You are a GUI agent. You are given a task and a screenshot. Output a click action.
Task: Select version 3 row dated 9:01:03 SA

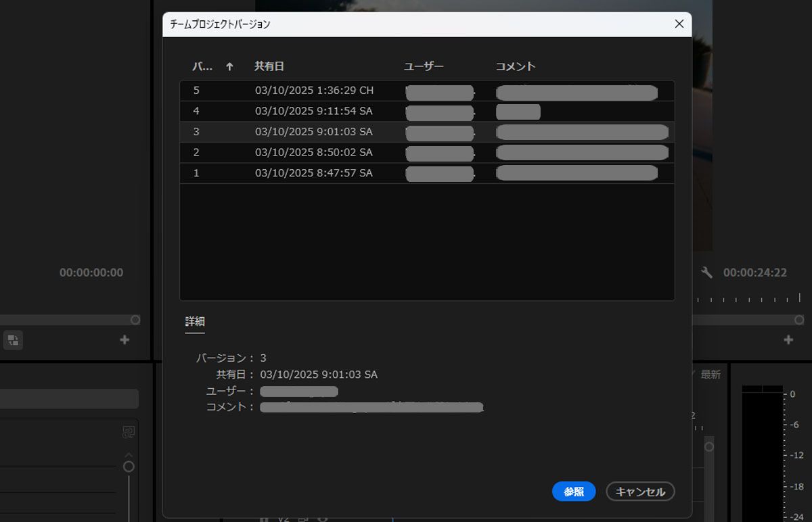point(427,132)
